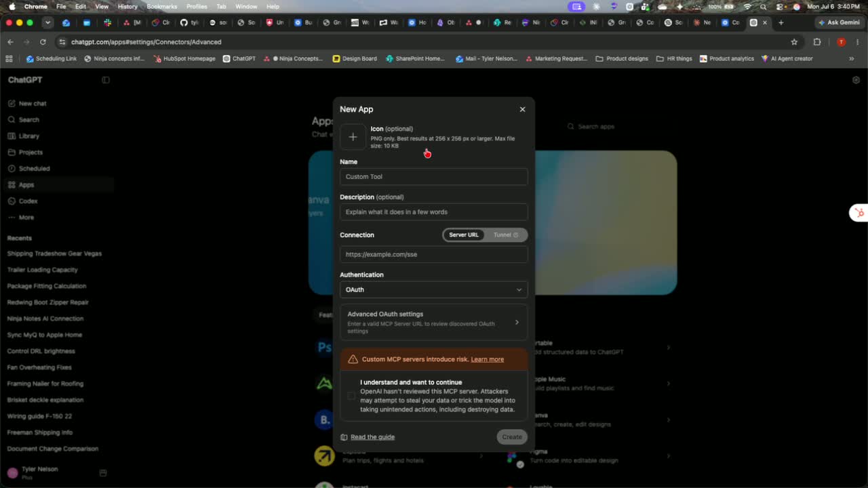Image resolution: width=868 pixels, height=488 pixels.
Task: Click the Description input field
Action: click(434, 212)
